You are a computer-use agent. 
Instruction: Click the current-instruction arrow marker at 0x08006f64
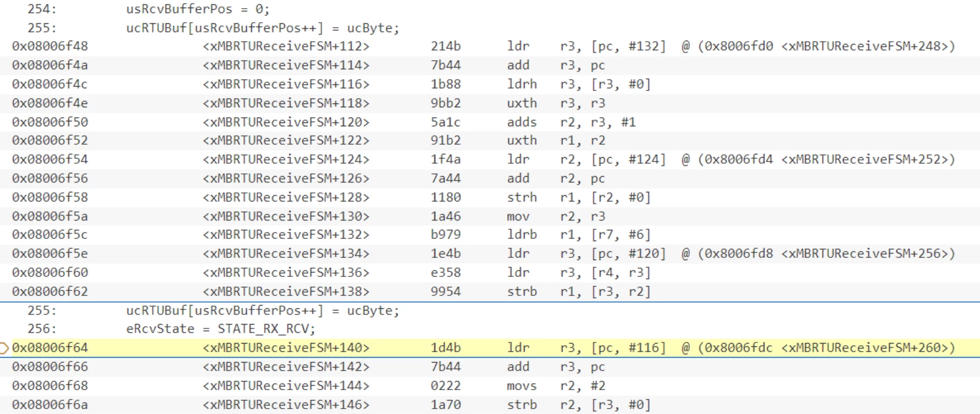click(x=4, y=348)
